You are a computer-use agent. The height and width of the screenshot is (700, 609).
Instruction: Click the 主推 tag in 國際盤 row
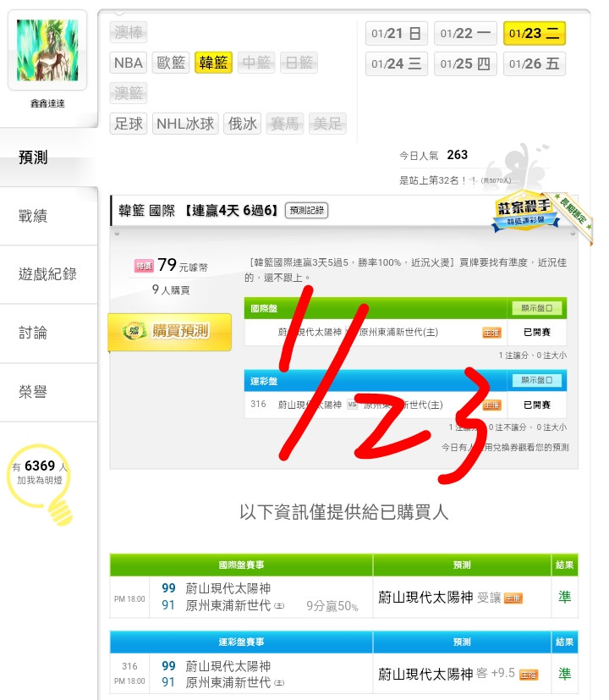(491, 333)
